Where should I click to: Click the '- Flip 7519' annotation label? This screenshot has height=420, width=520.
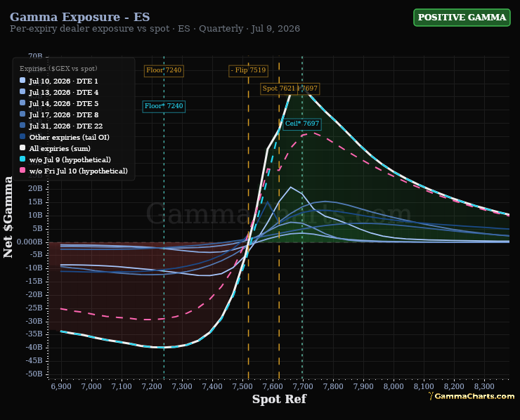pyautogui.click(x=248, y=70)
